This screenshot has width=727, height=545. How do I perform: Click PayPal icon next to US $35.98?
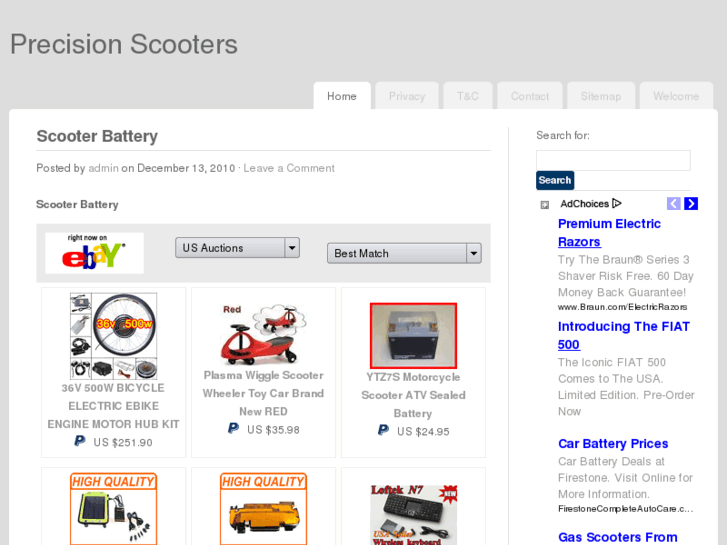pyautogui.click(x=233, y=428)
